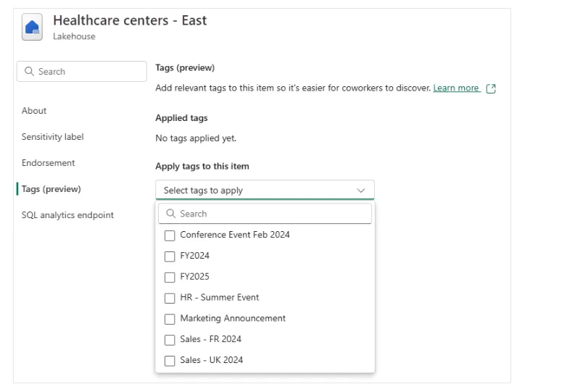This screenshot has width=575, height=392.
Task: Focus the sidebar Search field
Action: [82, 71]
